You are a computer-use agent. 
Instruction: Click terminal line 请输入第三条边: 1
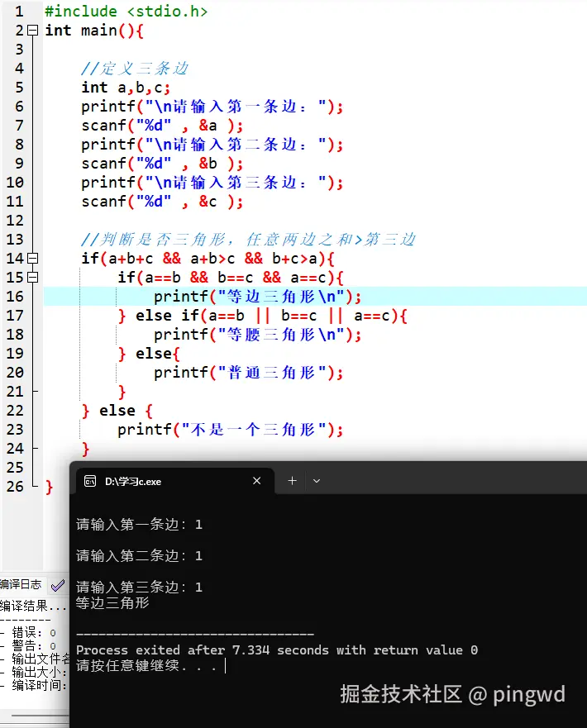(x=140, y=588)
